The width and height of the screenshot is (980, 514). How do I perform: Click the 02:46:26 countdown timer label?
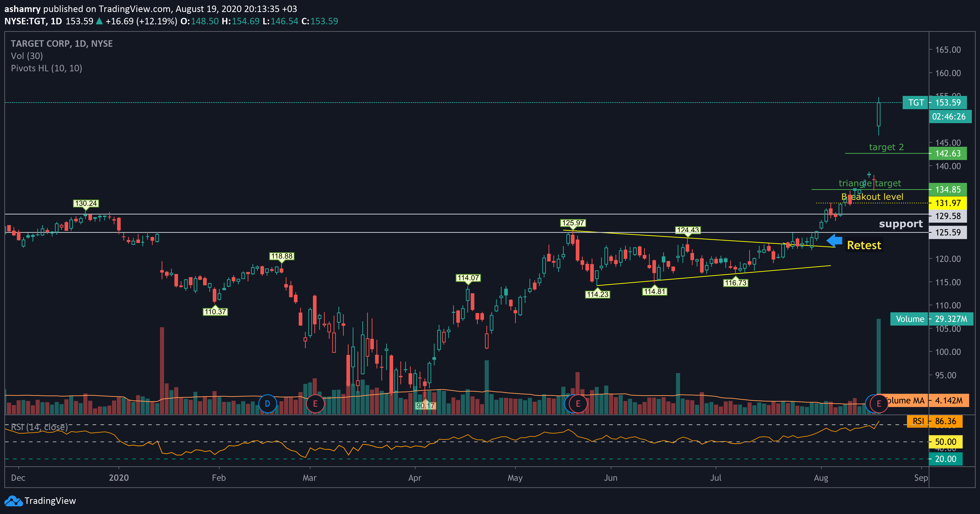(950, 116)
